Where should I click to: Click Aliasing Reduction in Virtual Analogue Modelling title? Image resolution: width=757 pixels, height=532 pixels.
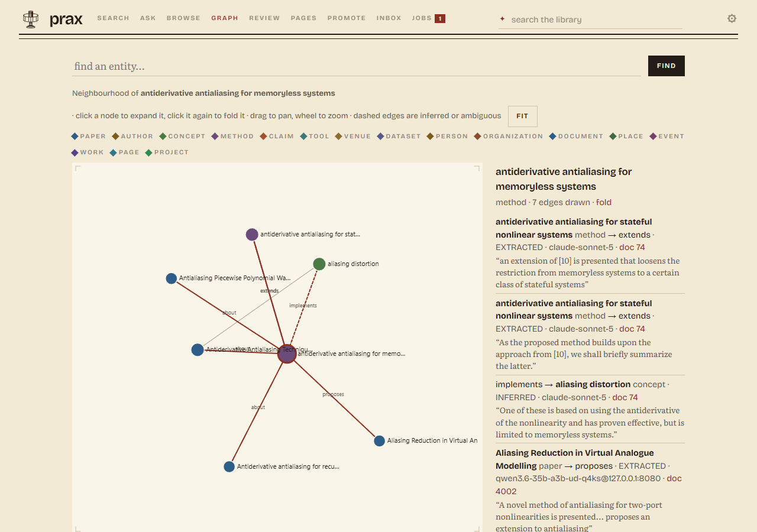click(575, 459)
